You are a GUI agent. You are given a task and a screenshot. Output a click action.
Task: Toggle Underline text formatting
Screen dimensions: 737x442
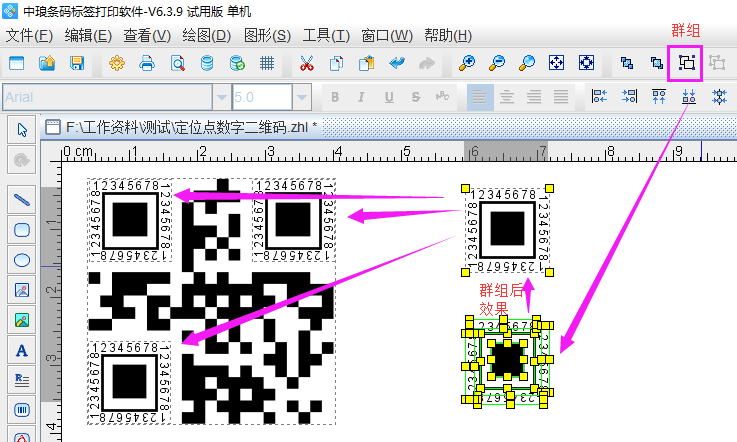(x=387, y=97)
